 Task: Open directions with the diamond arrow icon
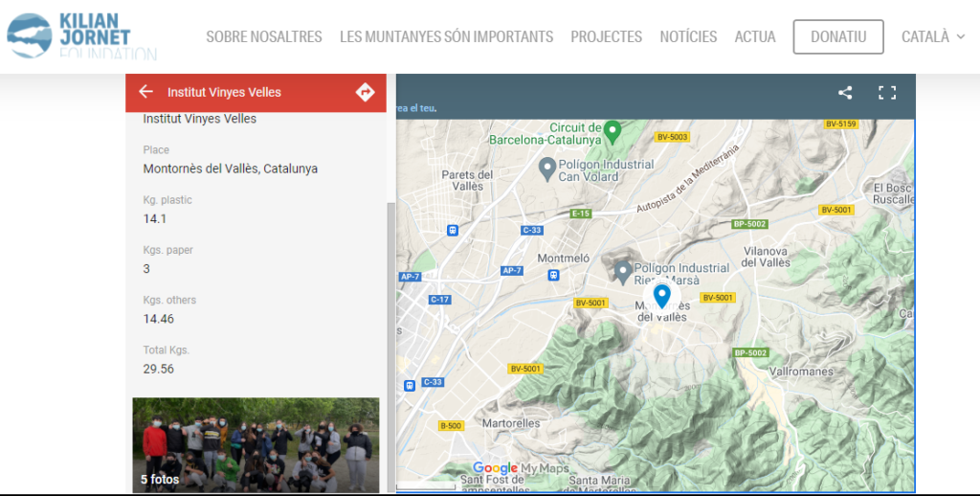click(x=365, y=92)
